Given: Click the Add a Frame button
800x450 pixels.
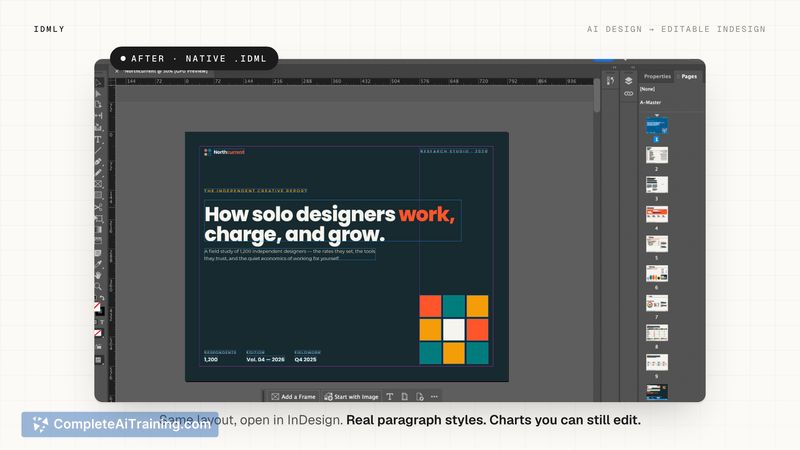Looking at the screenshot, I should (x=293, y=396).
